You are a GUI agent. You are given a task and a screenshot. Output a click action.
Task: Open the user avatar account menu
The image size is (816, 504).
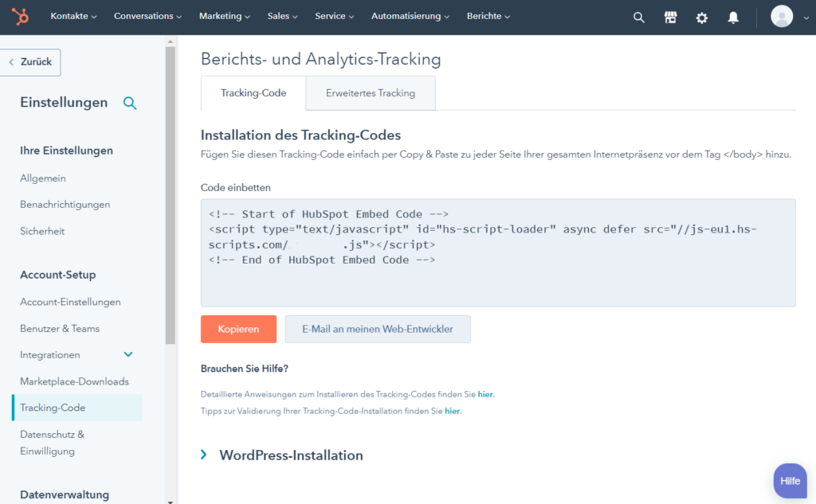tap(789, 17)
